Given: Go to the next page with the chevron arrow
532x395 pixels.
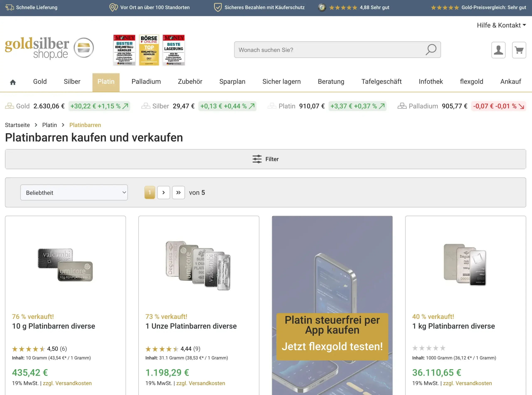Looking at the screenshot, I should pyautogui.click(x=164, y=192).
